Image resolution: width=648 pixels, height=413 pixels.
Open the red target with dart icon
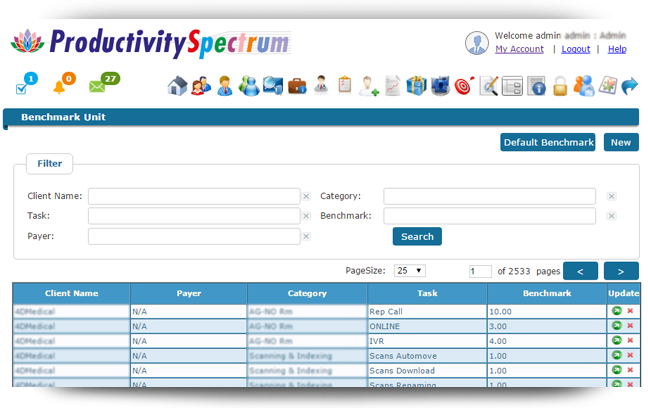click(465, 86)
